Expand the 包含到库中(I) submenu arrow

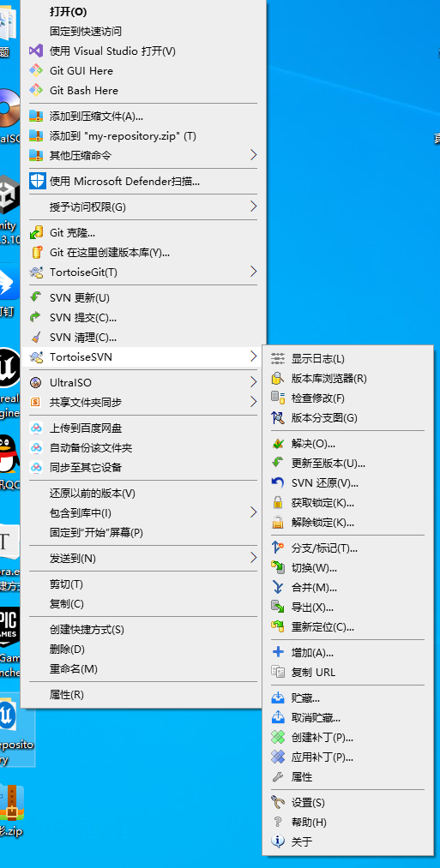[253, 512]
